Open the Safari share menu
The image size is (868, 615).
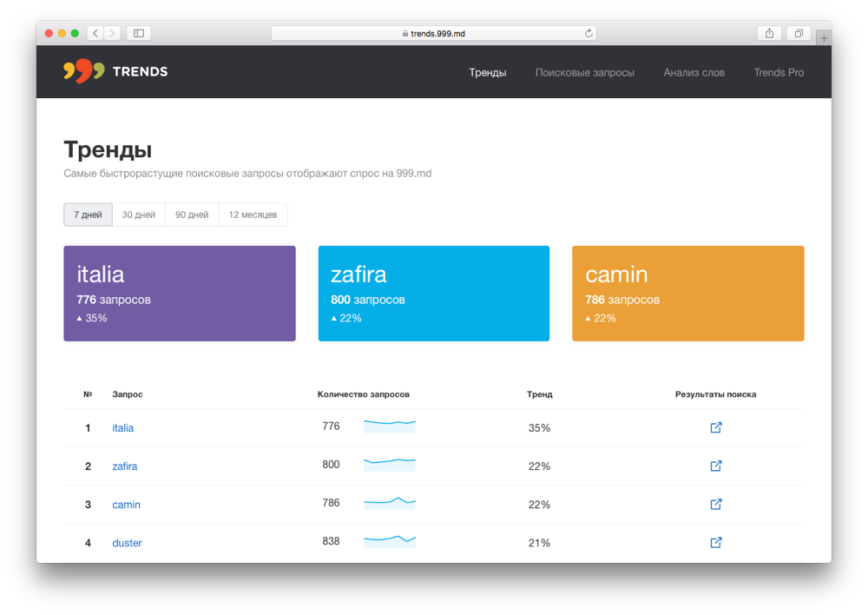(x=769, y=33)
